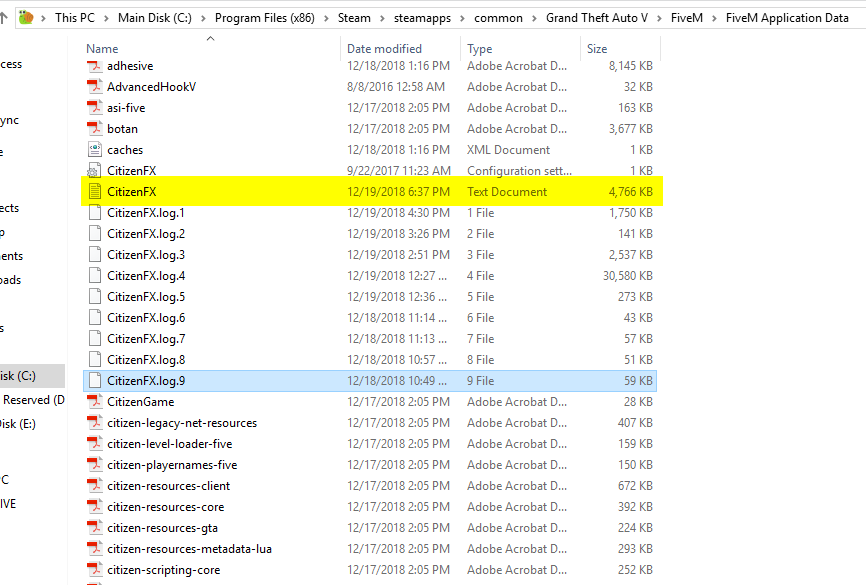Click the Text Document type cell

[506, 192]
